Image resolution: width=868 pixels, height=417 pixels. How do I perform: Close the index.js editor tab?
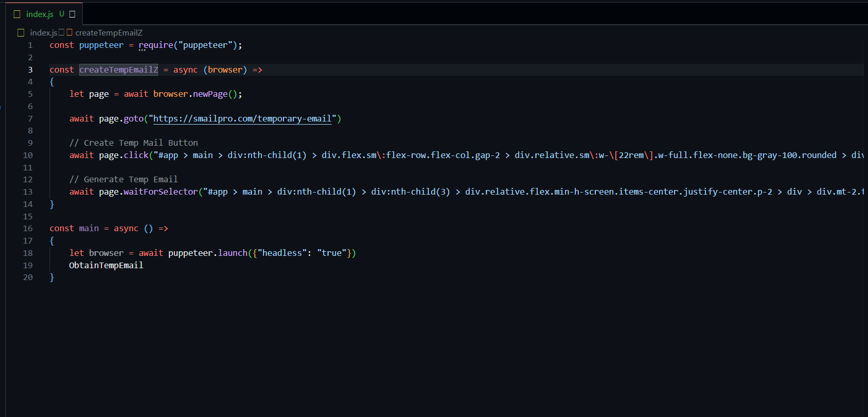click(x=72, y=14)
